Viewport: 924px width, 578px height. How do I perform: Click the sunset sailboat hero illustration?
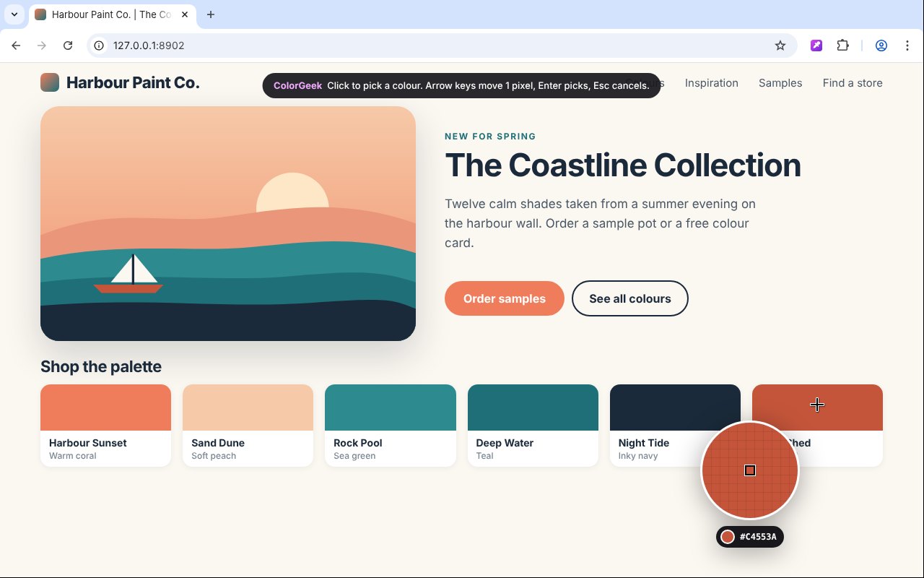pyautogui.click(x=228, y=224)
